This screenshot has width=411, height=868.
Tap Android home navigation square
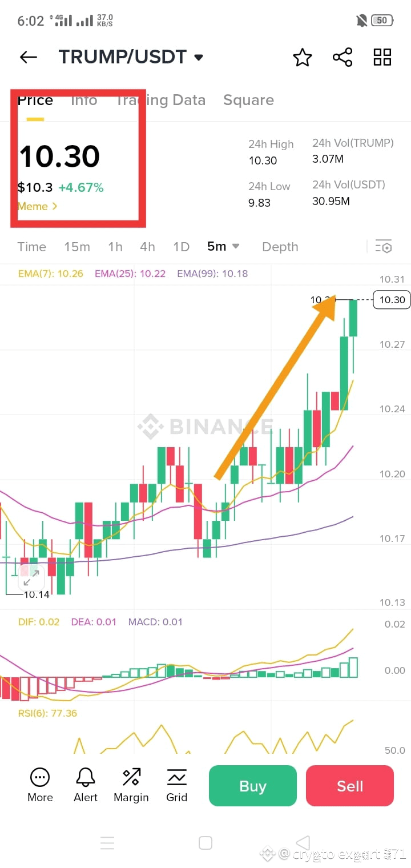coord(205,843)
